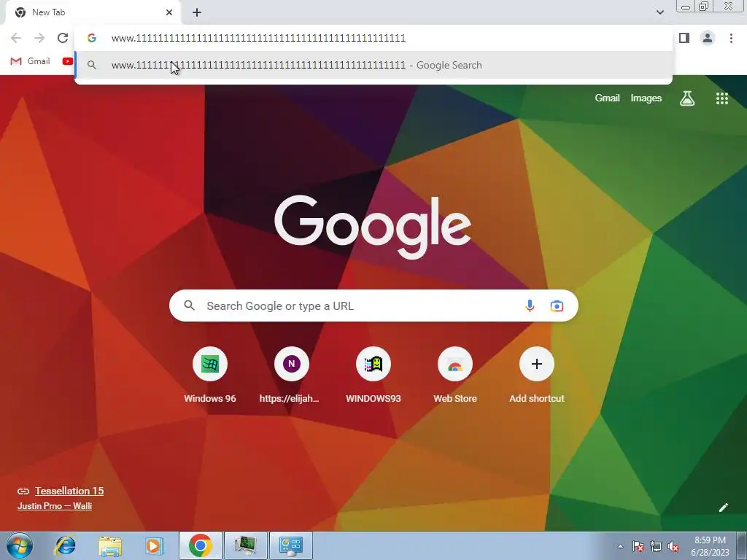The height and width of the screenshot is (560, 747).
Task: Open the Google apps grid
Action: [x=721, y=98]
